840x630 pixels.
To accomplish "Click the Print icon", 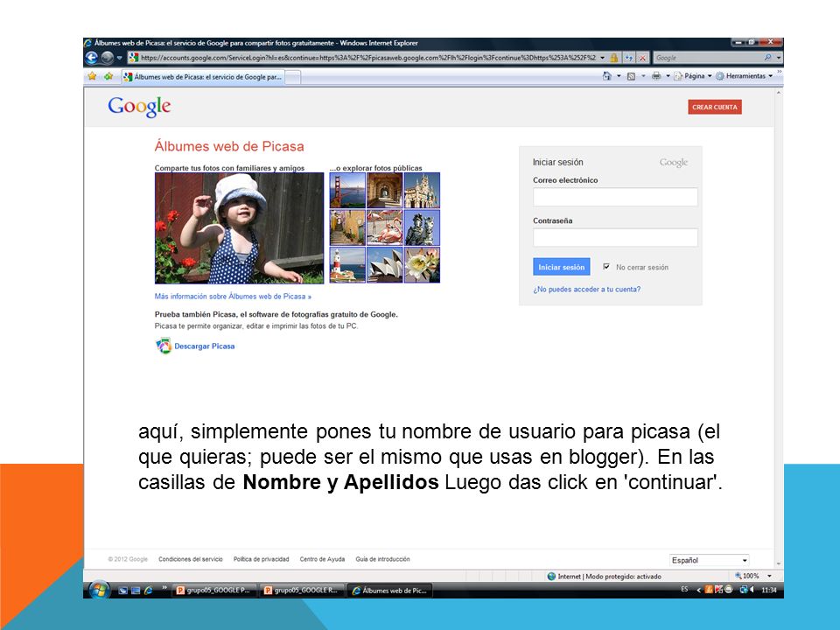I will [x=656, y=76].
